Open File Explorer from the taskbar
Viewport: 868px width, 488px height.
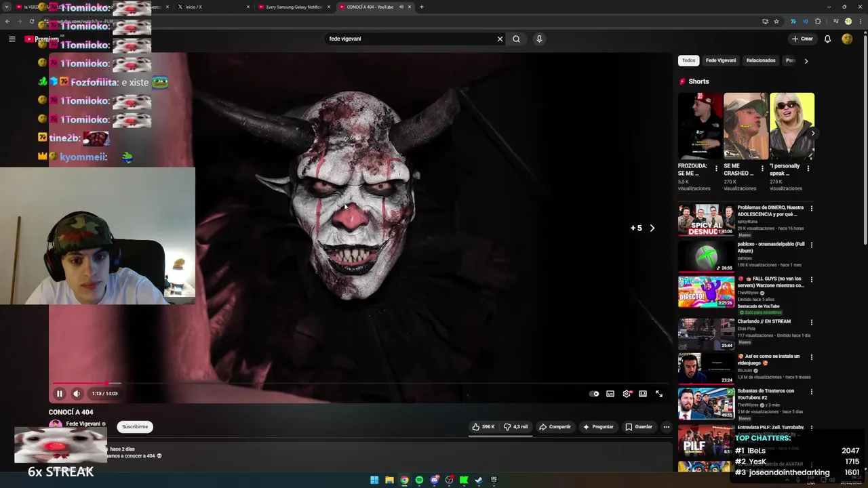coord(389,480)
